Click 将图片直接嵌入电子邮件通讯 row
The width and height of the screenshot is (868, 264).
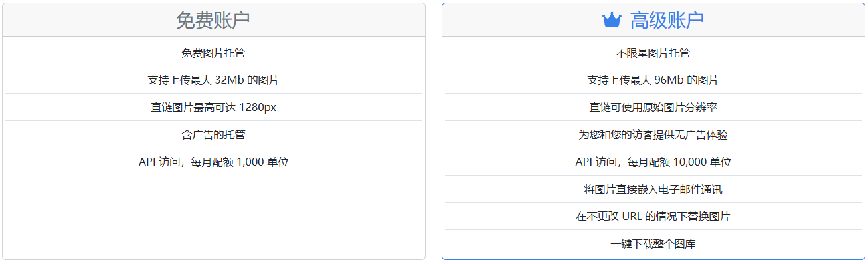click(653, 190)
